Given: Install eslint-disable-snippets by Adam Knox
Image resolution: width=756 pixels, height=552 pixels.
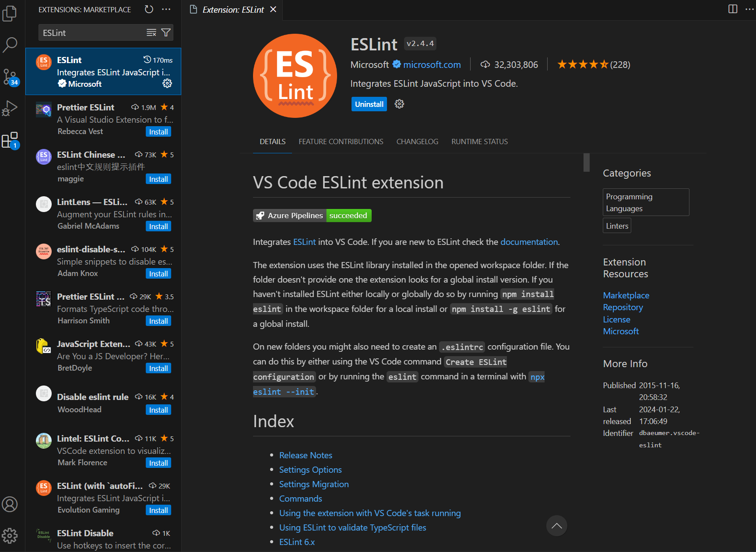Looking at the screenshot, I should pyautogui.click(x=158, y=274).
